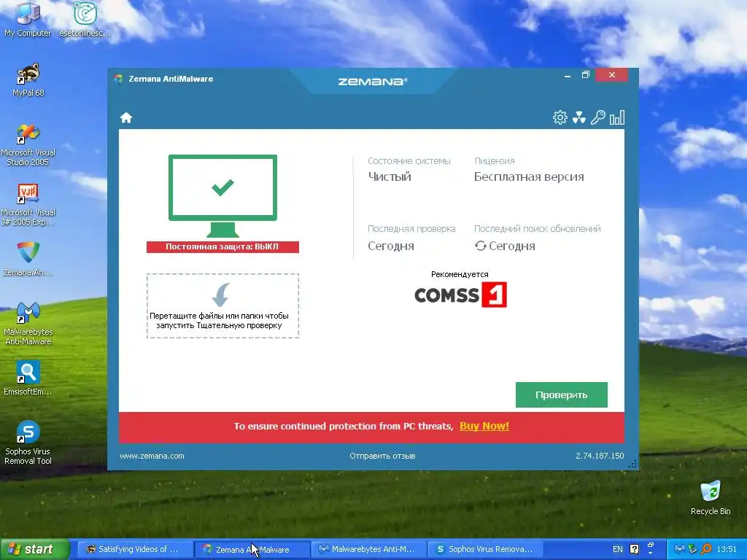
Task: Click the file drop zone for deep scan
Action: [x=222, y=306]
